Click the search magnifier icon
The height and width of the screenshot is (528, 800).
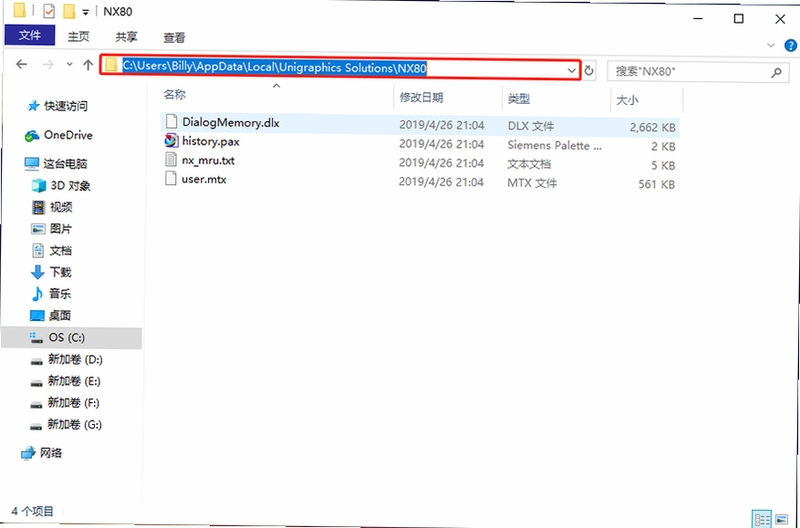pos(776,72)
